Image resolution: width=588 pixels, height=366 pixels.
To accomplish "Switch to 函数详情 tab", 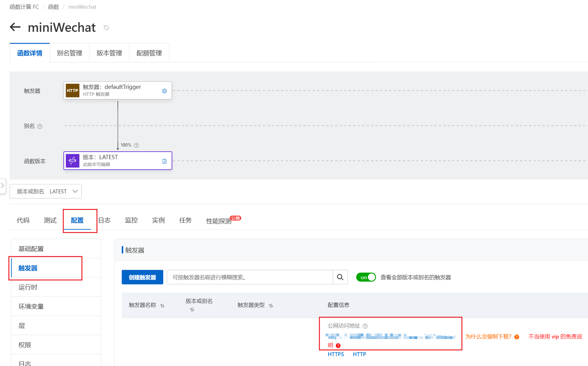I will point(30,53).
